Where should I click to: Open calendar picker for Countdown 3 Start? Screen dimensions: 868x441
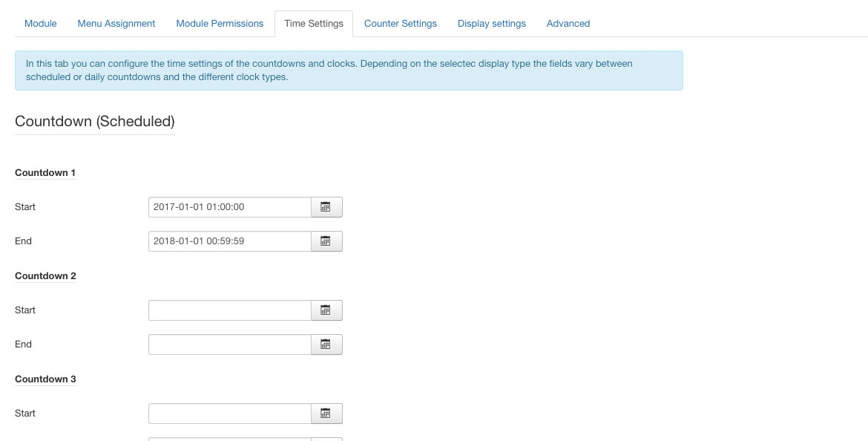point(326,414)
